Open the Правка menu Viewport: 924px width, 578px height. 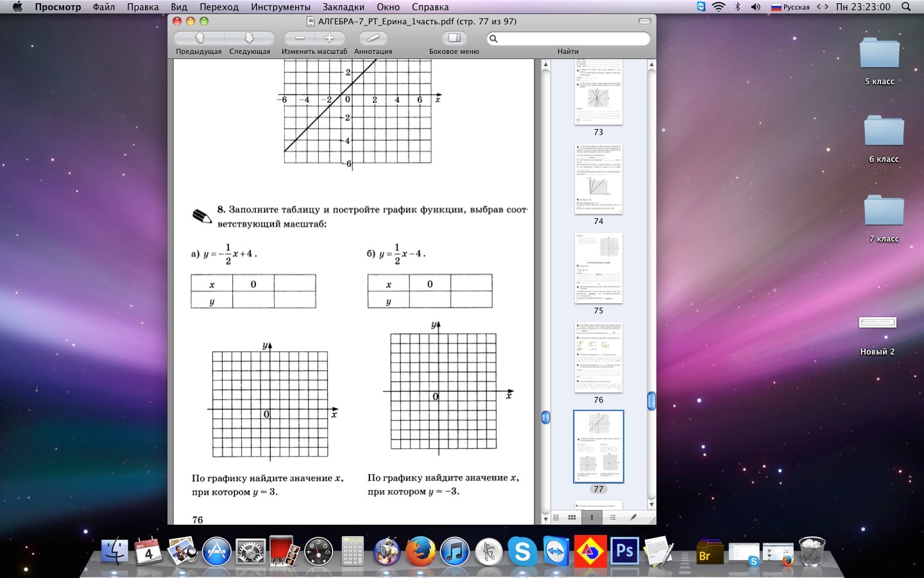pos(142,7)
